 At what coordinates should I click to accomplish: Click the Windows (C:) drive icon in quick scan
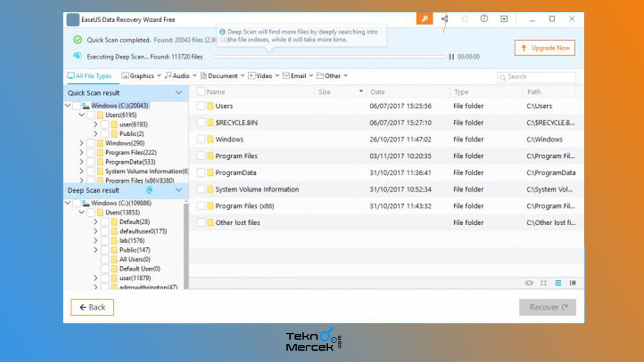(86, 106)
